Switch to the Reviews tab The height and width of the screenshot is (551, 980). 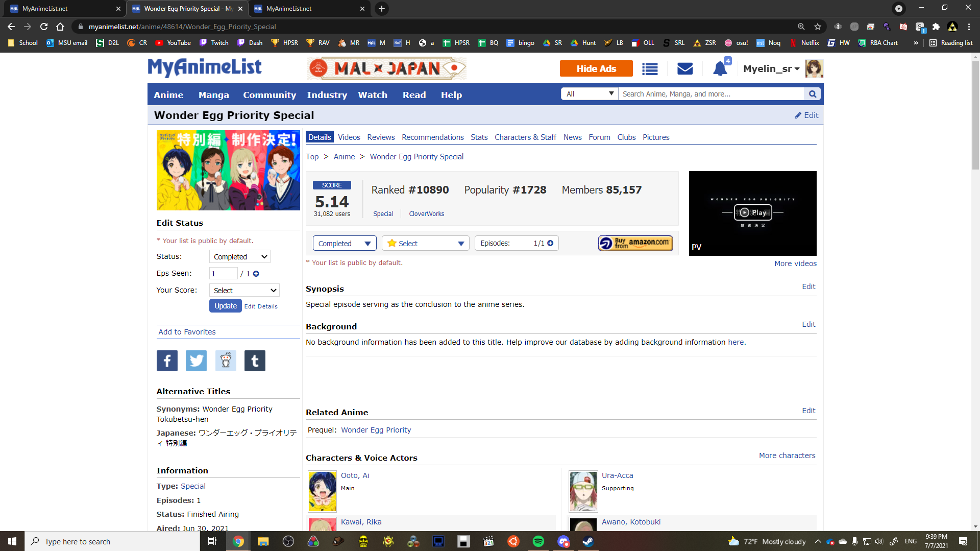381,137
